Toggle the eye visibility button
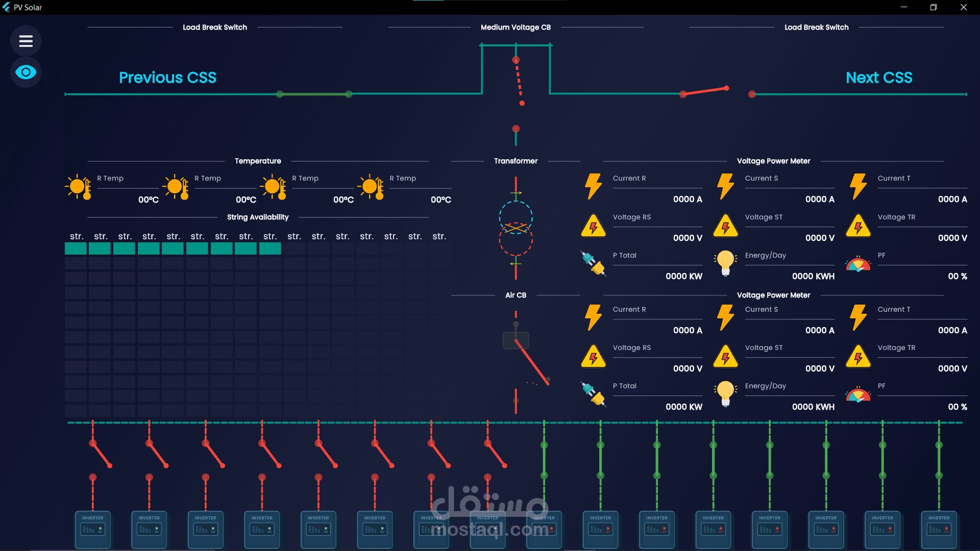 [26, 72]
